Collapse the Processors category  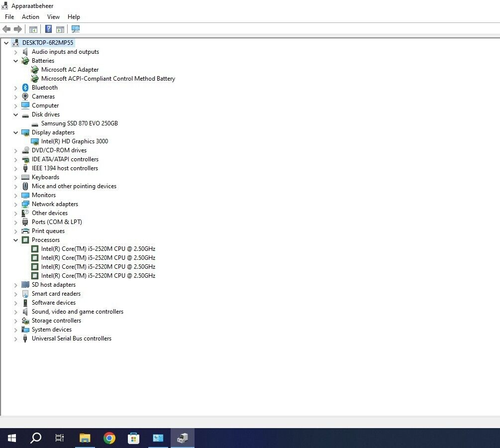click(x=15, y=240)
